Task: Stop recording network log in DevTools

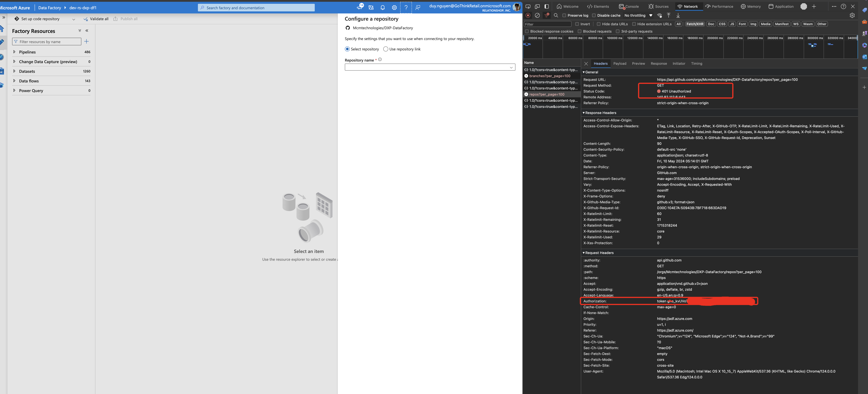Action: [x=528, y=15]
